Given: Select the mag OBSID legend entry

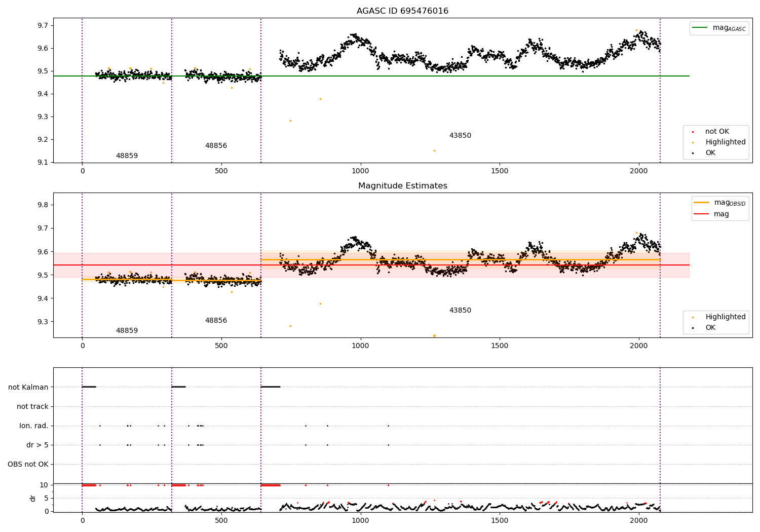Looking at the screenshot, I should [x=719, y=203].
